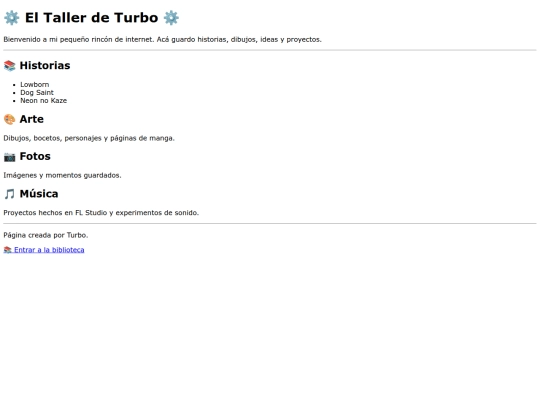Click the camera emoji beside Fotos
Viewport: 540px width, 405px height.
point(10,157)
